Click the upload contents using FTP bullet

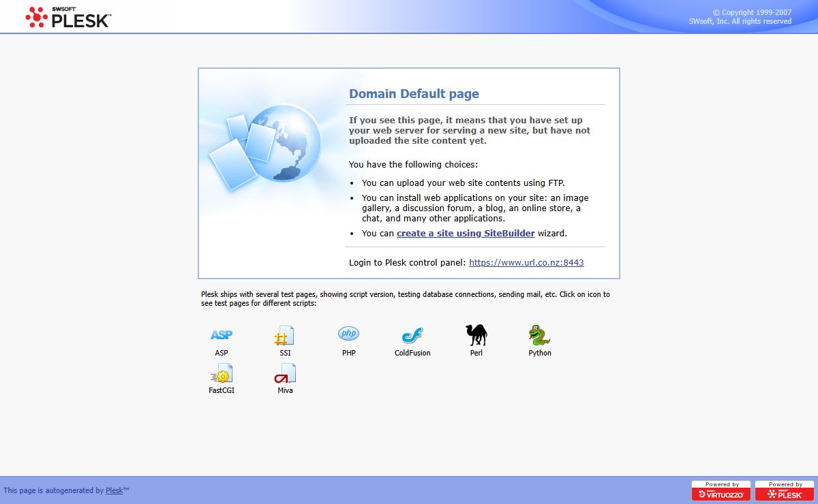click(x=464, y=183)
